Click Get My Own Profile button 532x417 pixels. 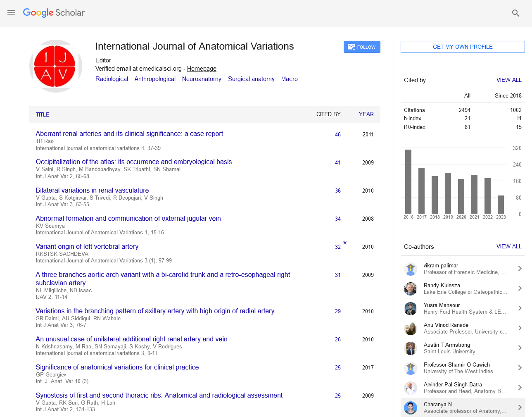[463, 47]
